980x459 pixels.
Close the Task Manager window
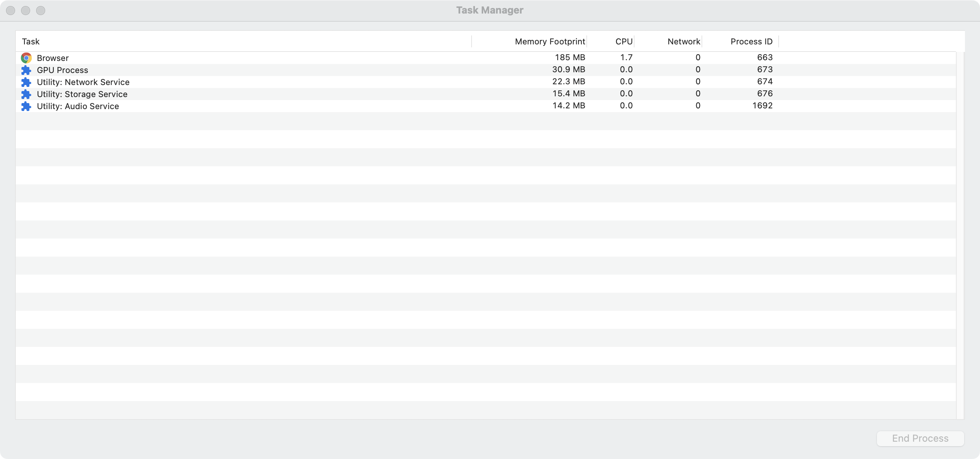tap(11, 11)
